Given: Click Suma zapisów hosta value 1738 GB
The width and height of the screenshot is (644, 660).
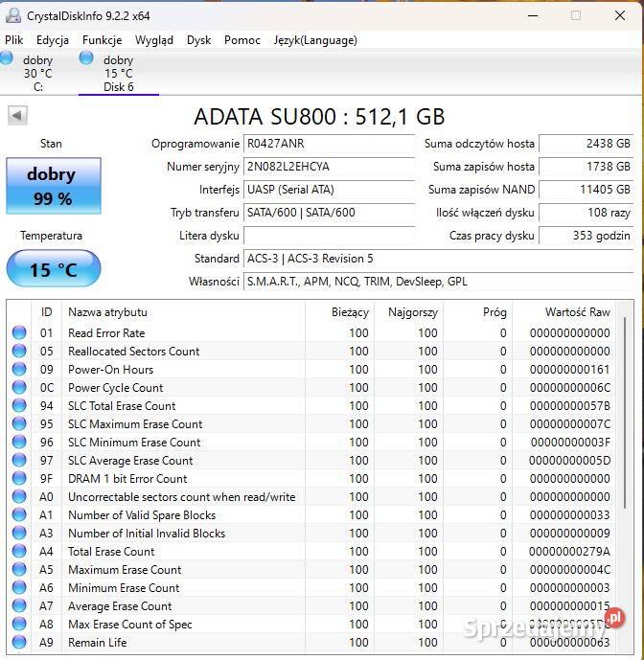Looking at the screenshot, I should coord(586,167).
